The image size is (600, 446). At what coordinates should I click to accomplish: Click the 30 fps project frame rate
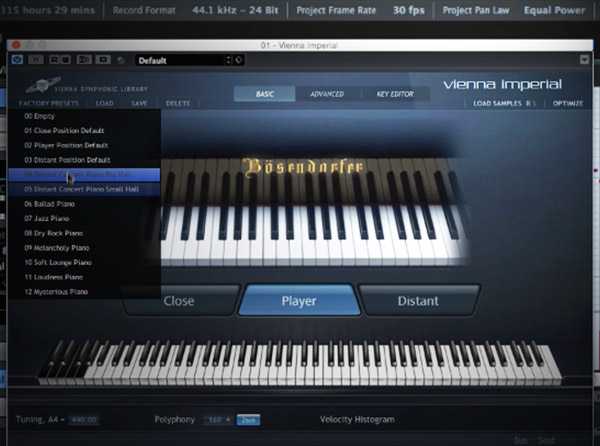pyautogui.click(x=409, y=10)
